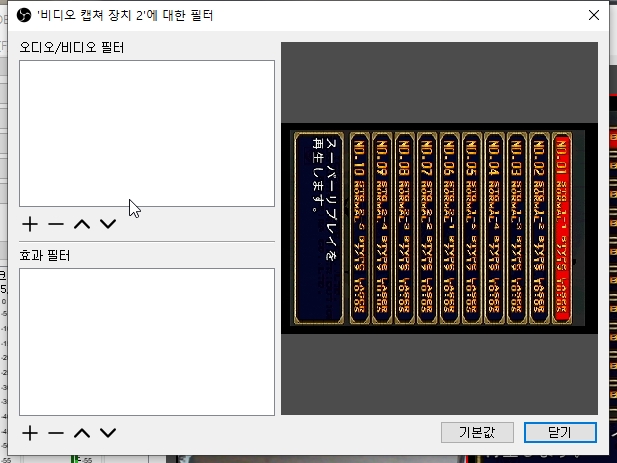617x463 pixels.
Task: Add a new audio/video filter with plus icon
Action: tap(30, 224)
